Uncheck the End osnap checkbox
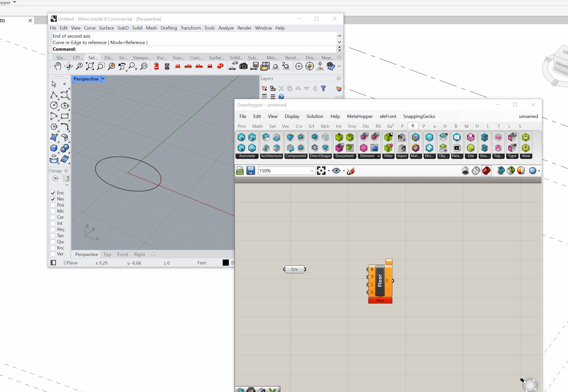Image resolution: width=568 pixels, height=392 pixels. (x=53, y=193)
